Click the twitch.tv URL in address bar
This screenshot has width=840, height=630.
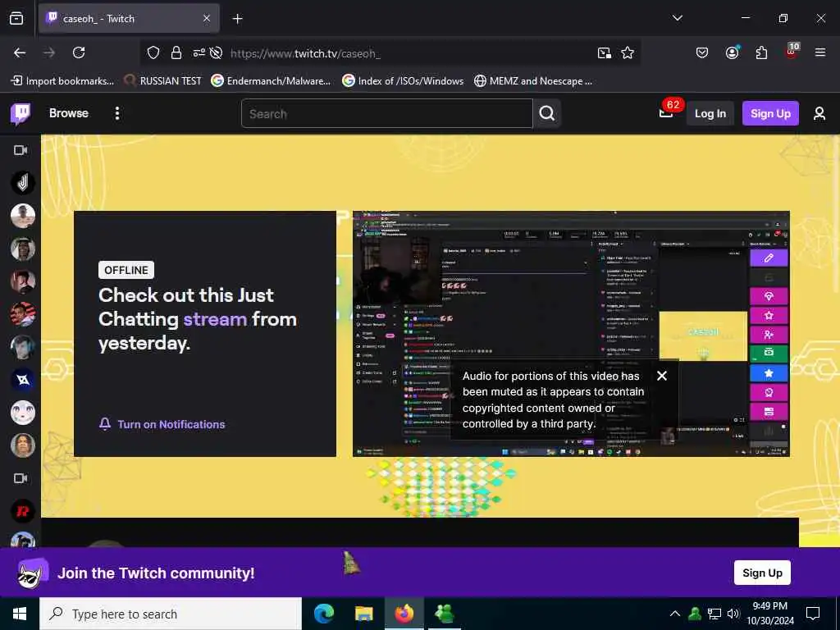click(x=305, y=53)
